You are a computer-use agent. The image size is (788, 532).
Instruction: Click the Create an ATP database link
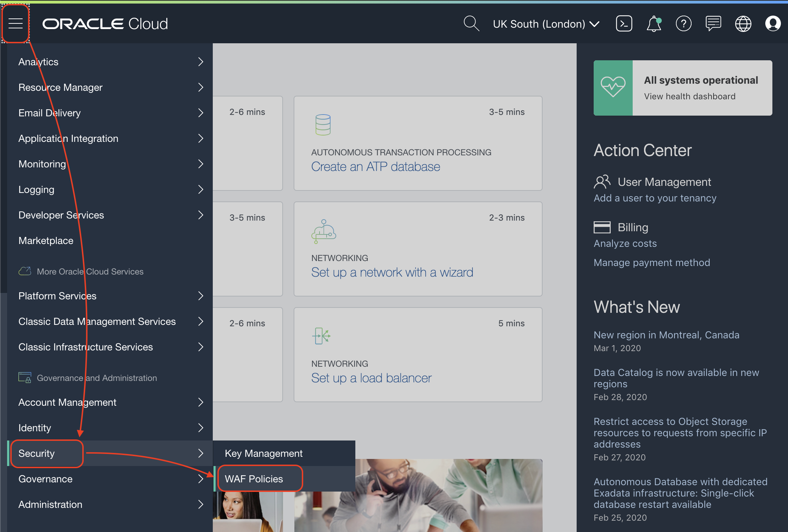(376, 167)
